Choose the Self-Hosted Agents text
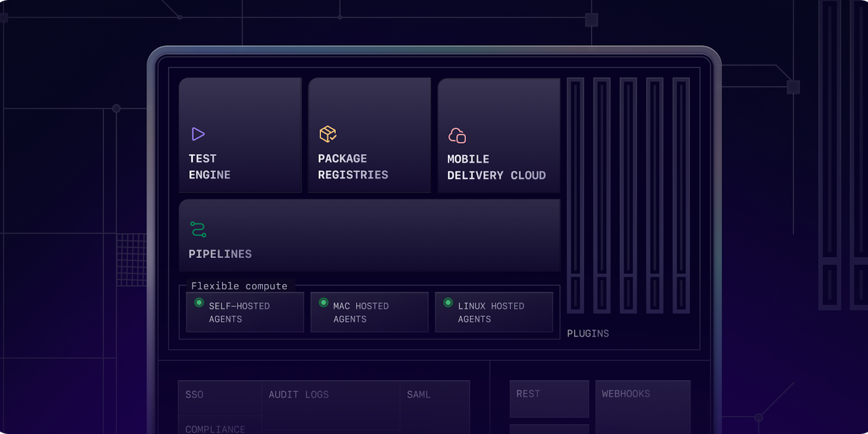The image size is (868, 434). pos(239,313)
